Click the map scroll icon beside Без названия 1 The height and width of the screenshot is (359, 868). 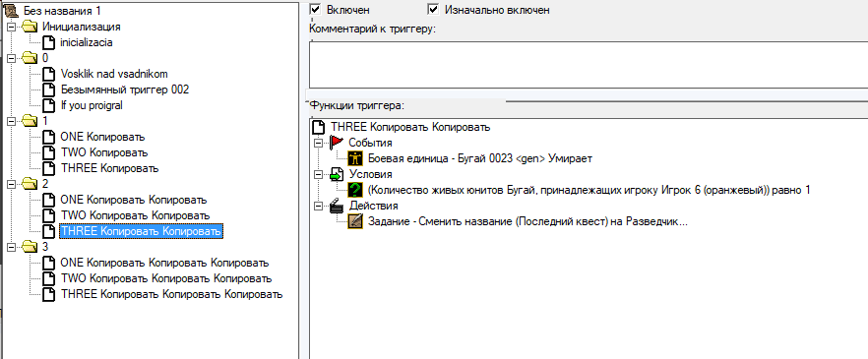click(12, 10)
